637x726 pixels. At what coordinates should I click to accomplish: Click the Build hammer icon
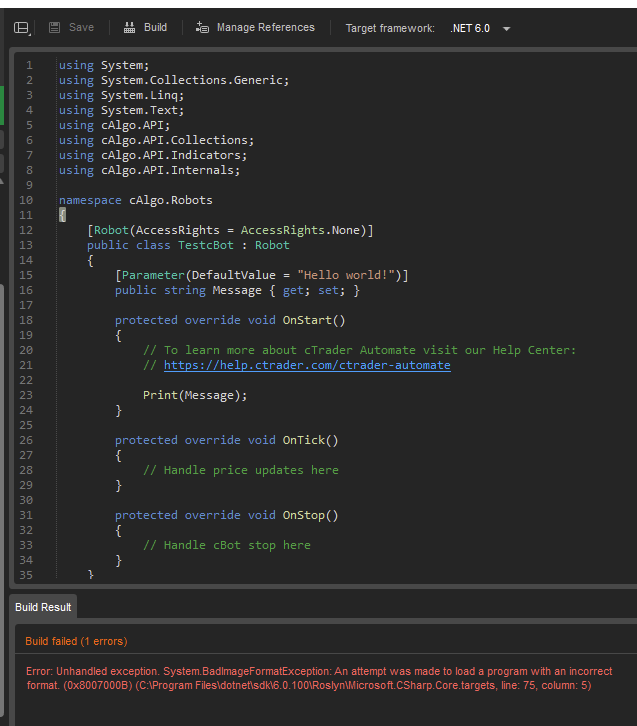130,28
